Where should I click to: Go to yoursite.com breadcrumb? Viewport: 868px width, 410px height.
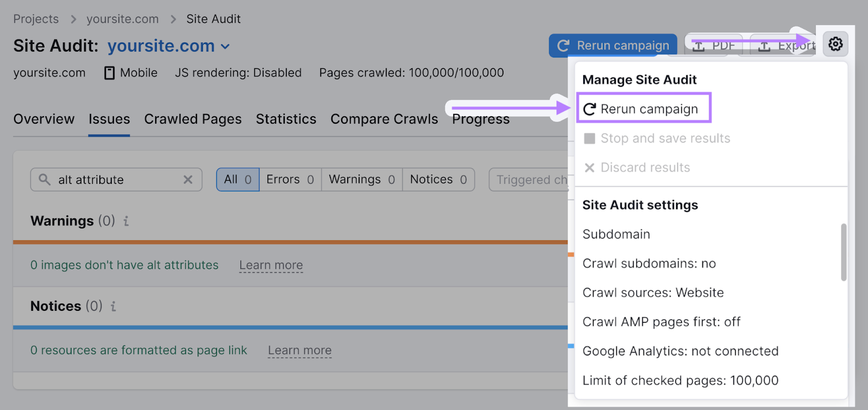pos(123,19)
